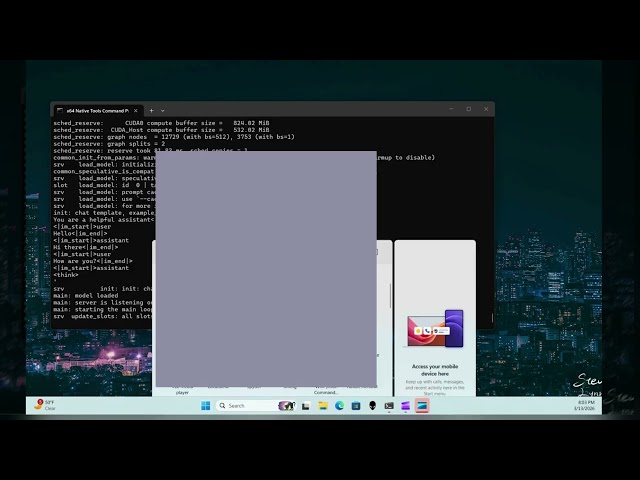Click the taskbar Search box
Screen dimensions: 640x480
[x=256, y=405]
